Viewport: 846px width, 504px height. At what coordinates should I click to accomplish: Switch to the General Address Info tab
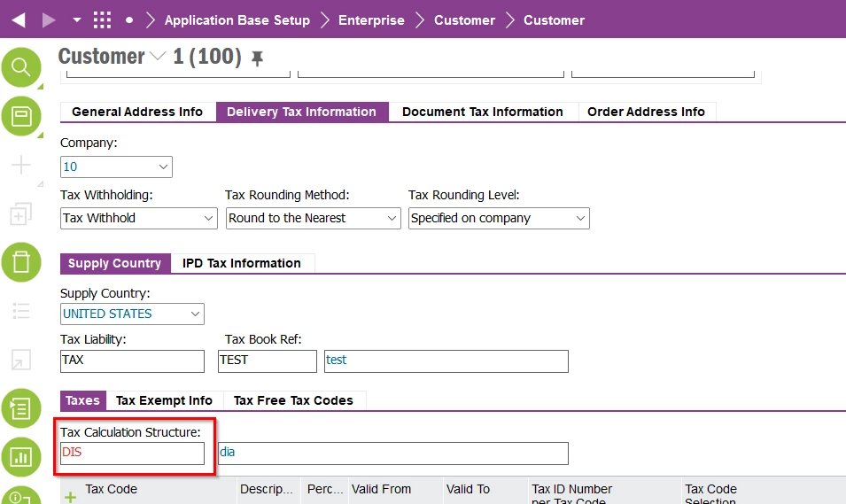(137, 112)
